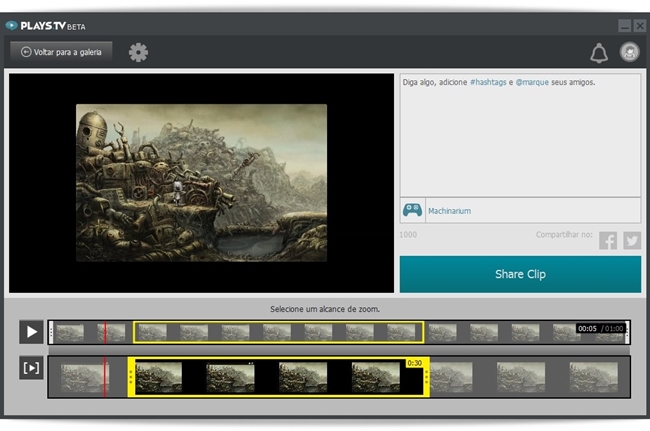Toggle Twitter sharing icon
Image resolution: width=650 pixels, height=431 pixels.
click(x=631, y=240)
